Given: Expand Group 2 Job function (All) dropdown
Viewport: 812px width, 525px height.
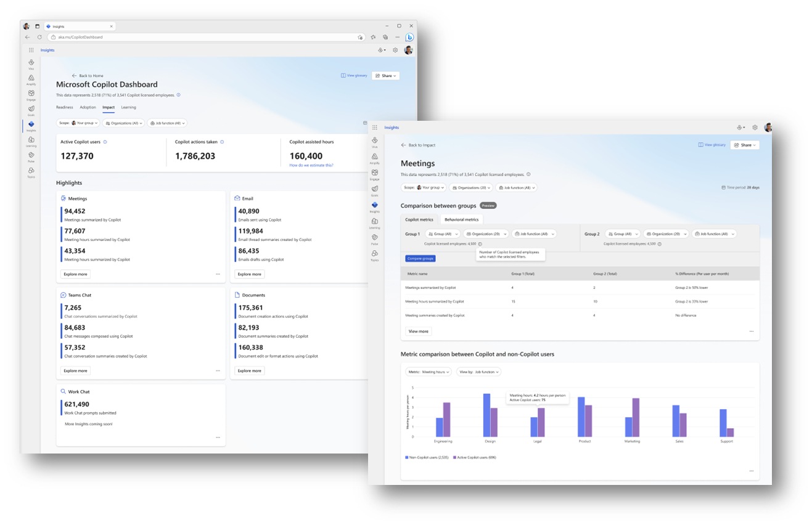Looking at the screenshot, I should click(714, 234).
